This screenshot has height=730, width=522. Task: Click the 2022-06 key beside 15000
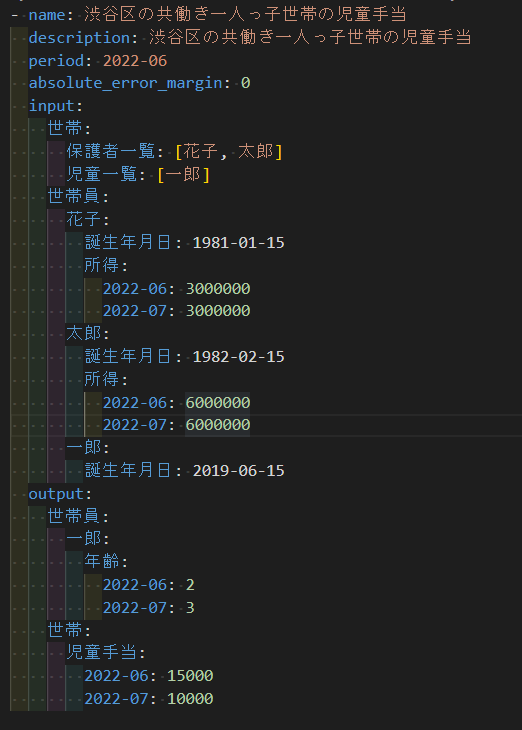(x=116, y=676)
